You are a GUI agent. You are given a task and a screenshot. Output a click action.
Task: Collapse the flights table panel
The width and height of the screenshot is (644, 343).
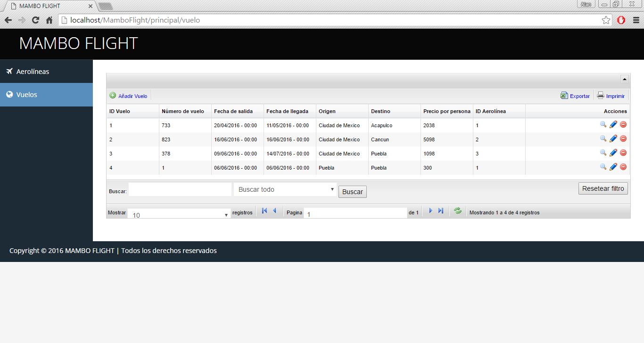click(x=624, y=79)
